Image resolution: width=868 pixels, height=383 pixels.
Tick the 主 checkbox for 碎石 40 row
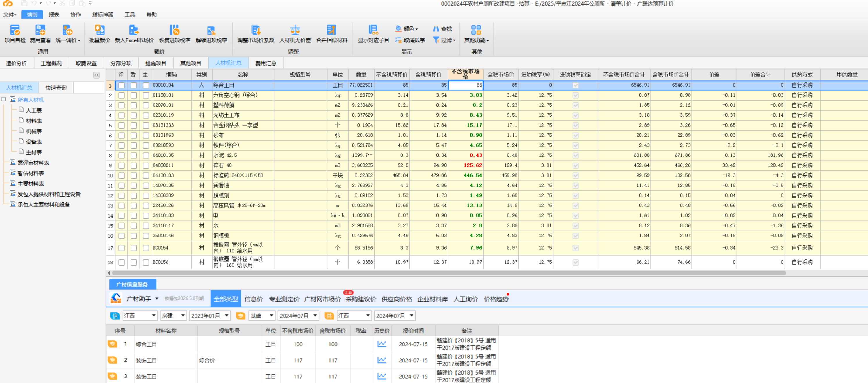tap(146, 166)
